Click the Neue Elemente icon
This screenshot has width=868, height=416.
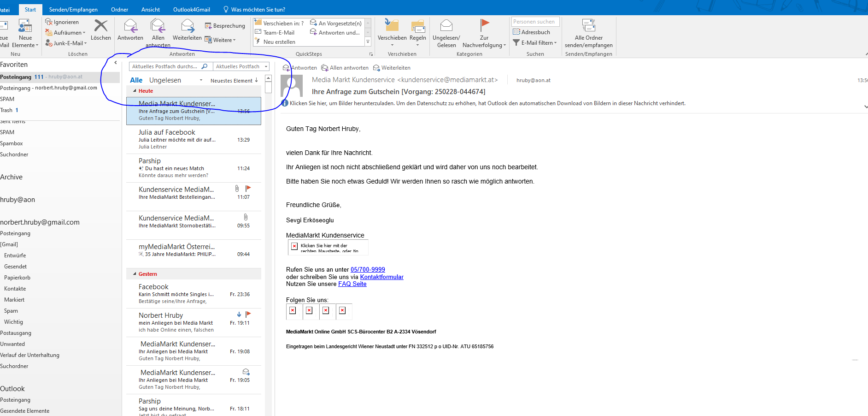click(x=25, y=26)
